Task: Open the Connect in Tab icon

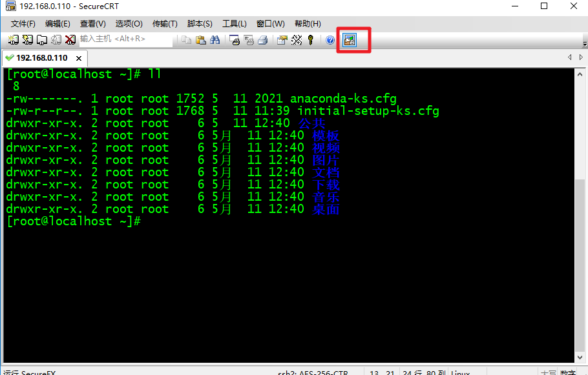Action: click(42, 40)
